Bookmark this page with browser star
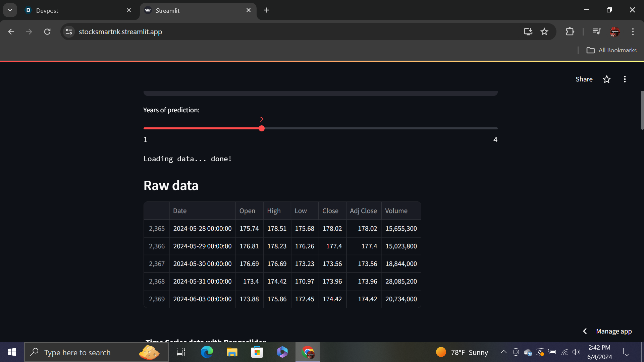Screen dimensions: 644x362 544,32
